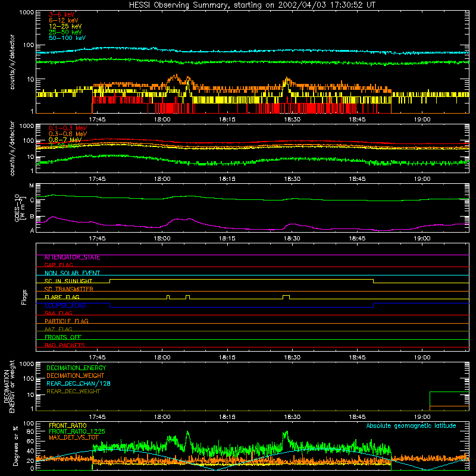Select the 6-12 keV legend label
The width and height of the screenshot is (476, 476).
click(64, 20)
